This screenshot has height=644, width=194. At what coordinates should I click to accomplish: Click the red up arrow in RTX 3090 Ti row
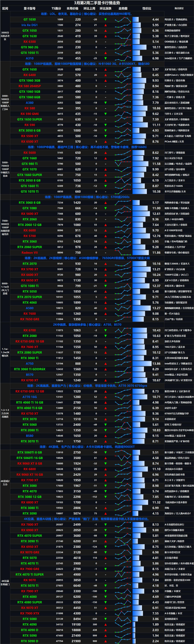coord(105,541)
